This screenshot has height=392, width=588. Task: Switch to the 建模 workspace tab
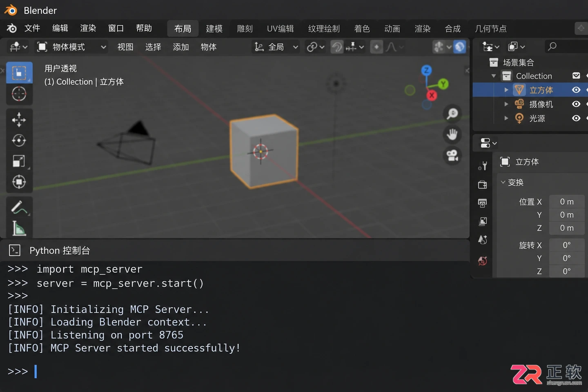214,29
